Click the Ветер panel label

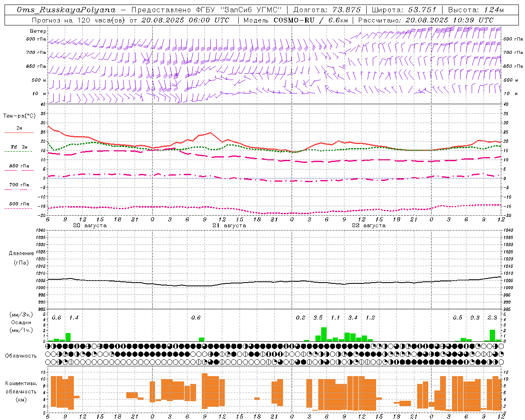[x=38, y=31]
